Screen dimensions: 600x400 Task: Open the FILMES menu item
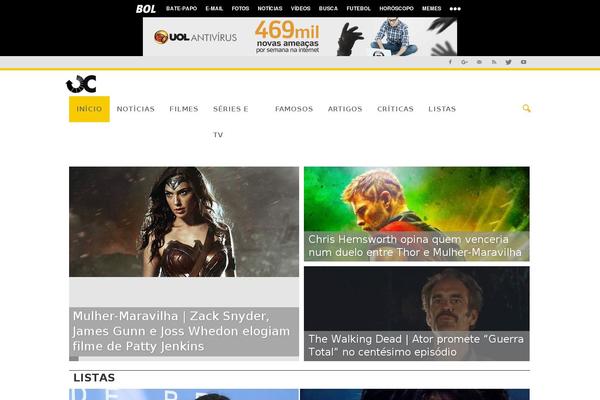184,109
